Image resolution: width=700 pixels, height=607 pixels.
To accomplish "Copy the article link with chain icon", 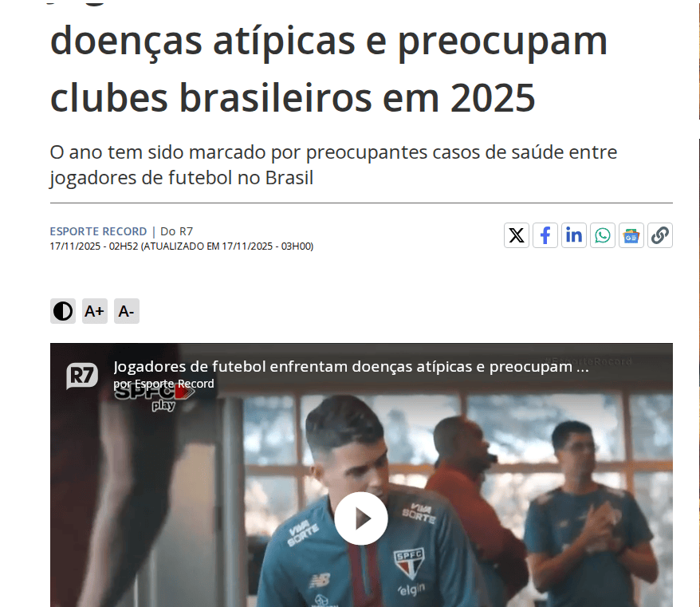I will tap(660, 235).
